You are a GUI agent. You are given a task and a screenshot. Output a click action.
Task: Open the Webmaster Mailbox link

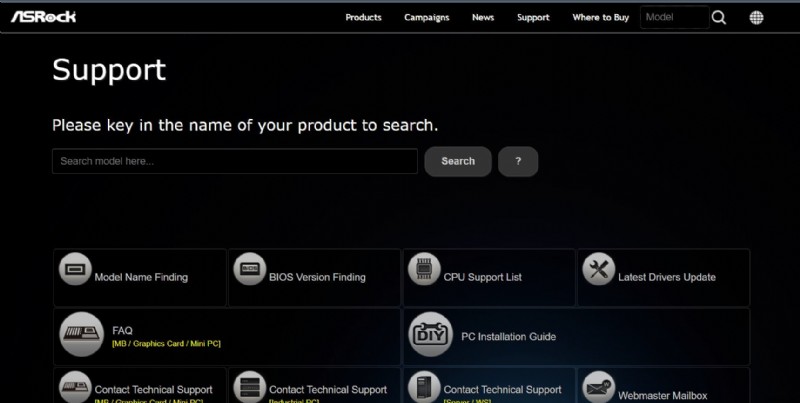[x=663, y=395]
